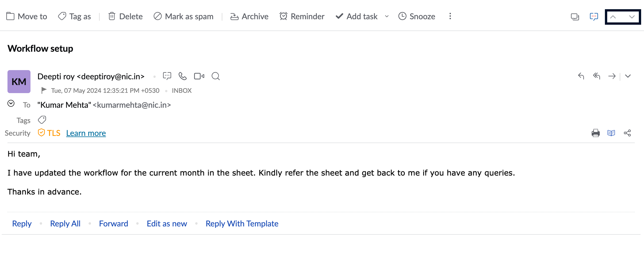Print this email using the printer icon

pos(596,133)
